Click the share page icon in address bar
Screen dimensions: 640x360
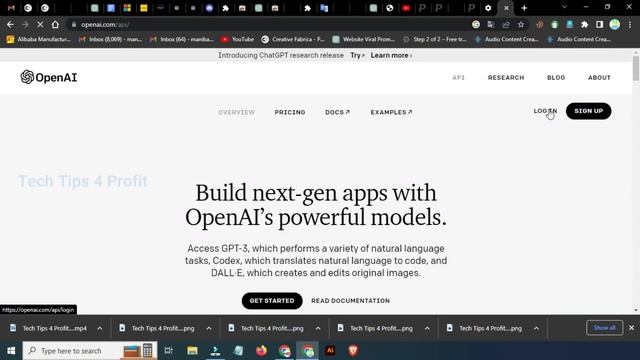pos(506,24)
